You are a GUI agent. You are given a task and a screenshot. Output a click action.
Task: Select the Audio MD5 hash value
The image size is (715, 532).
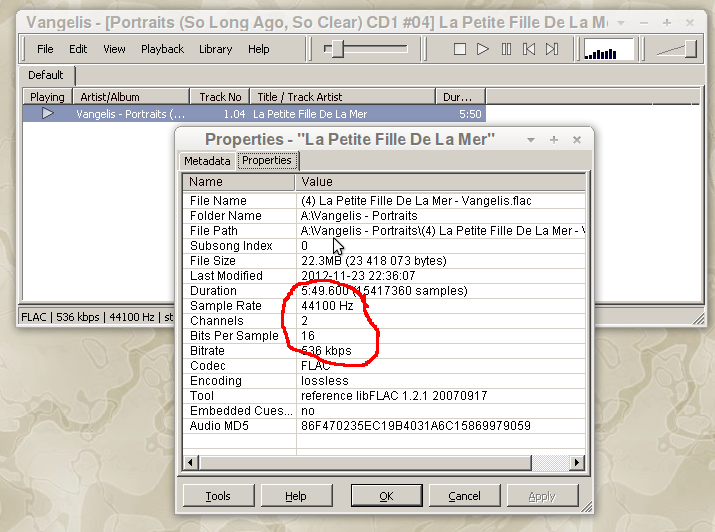(415, 426)
